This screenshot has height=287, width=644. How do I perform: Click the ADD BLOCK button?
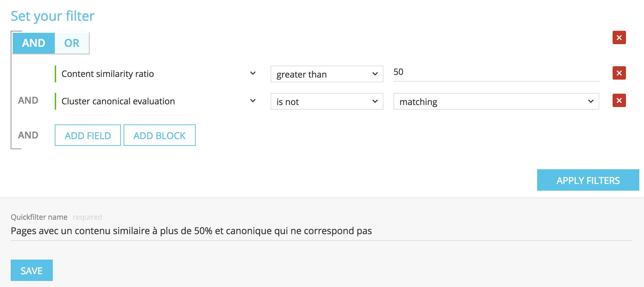point(159,135)
